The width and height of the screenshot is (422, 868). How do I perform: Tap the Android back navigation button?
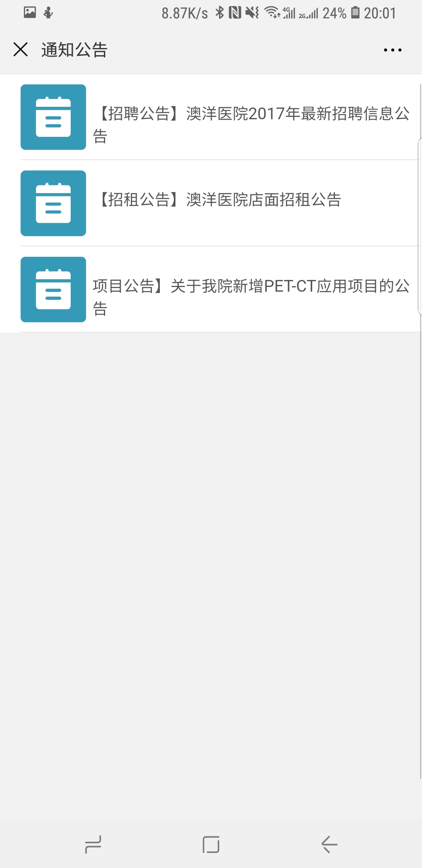329,845
